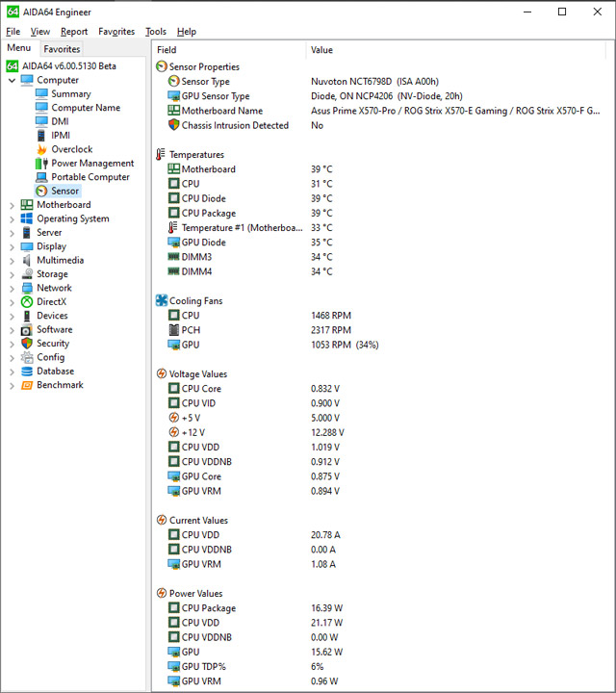Click the Security shield icon in tree

[x=27, y=344]
